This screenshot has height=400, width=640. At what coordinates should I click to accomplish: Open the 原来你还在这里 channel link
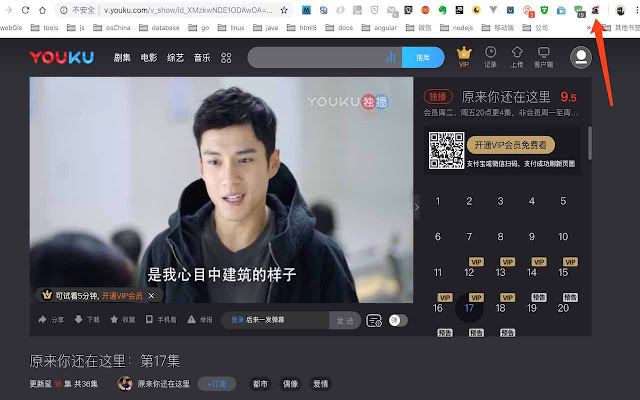(164, 384)
